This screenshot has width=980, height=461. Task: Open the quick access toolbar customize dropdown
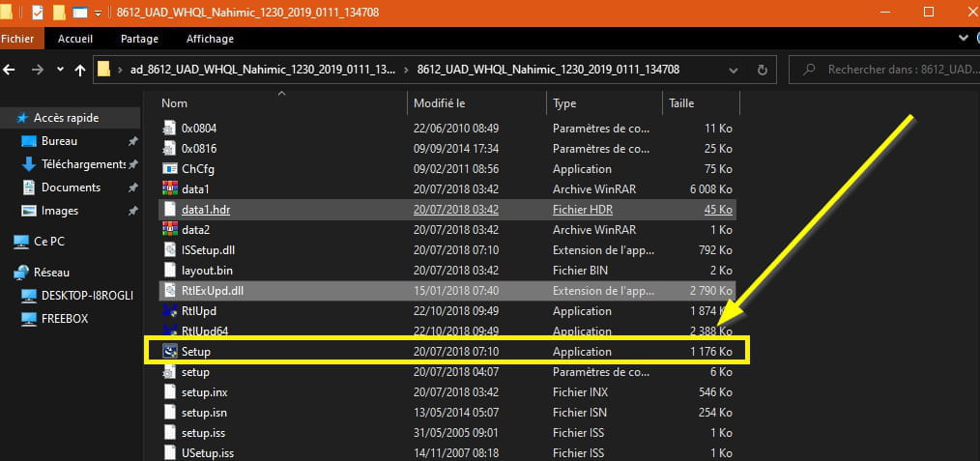point(98,14)
